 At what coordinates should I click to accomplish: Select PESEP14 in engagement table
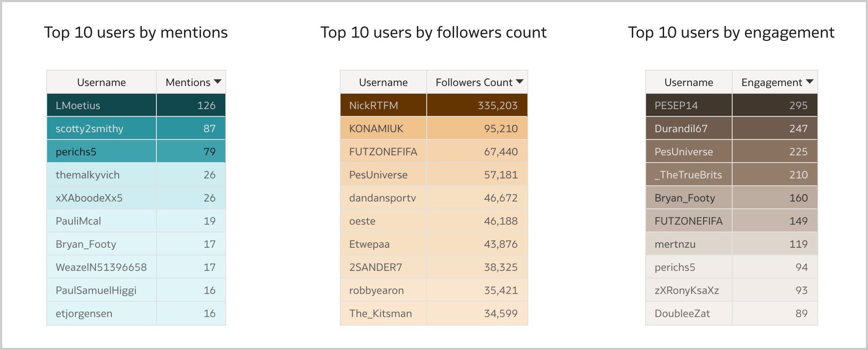tap(676, 105)
